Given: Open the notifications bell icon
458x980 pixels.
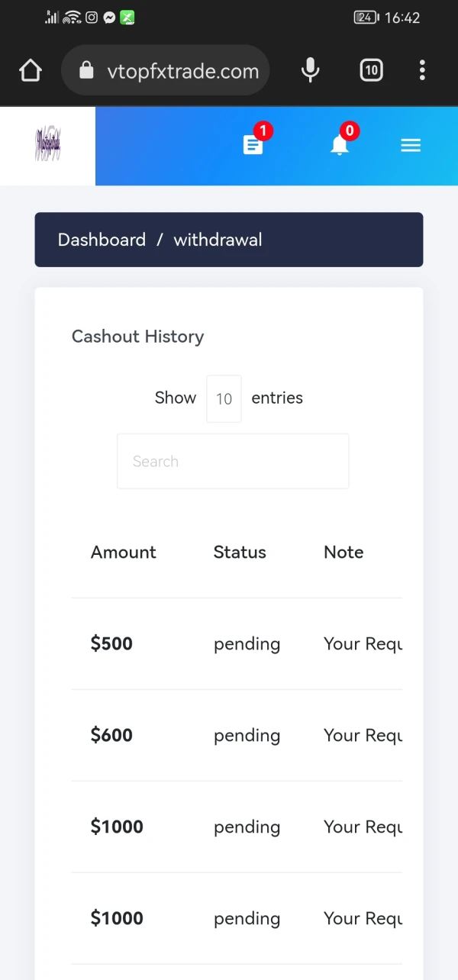Looking at the screenshot, I should coord(340,145).
